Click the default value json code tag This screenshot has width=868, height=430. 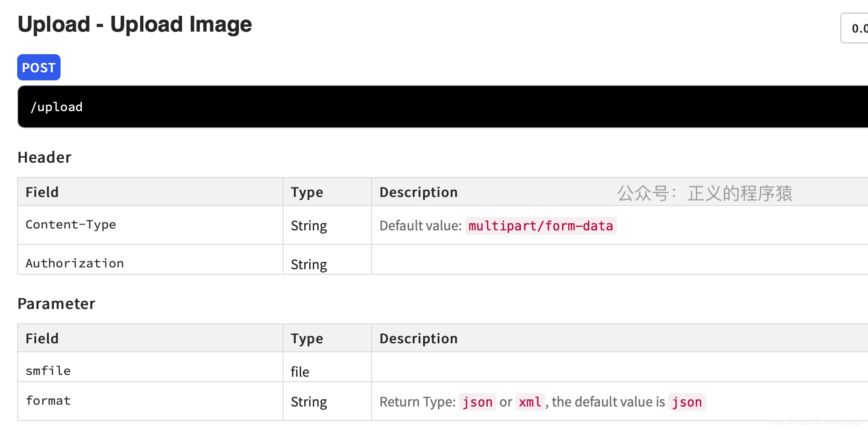(687, 402)
